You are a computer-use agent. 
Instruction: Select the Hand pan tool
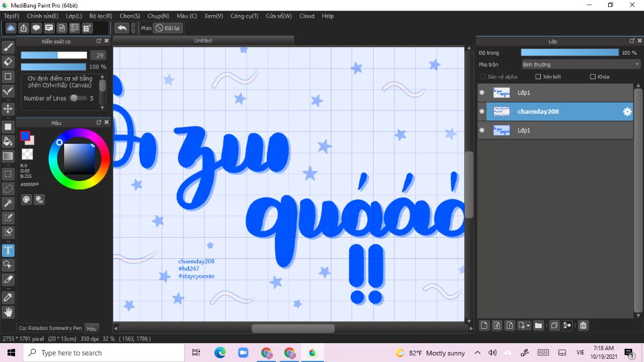tap(8, 312)
